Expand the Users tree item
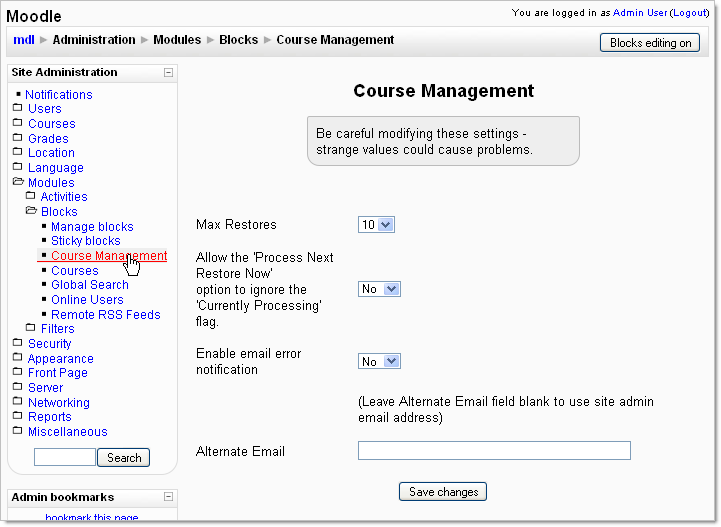Screen dimensions: 721x527 pos(45,109)
